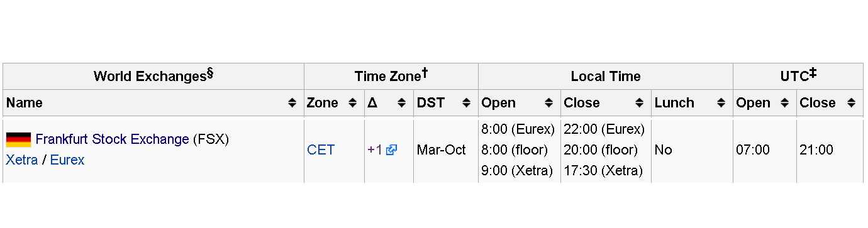The height and width of the screenshot is (228, 868).
Task: Sort by Local Time Open arrows
Action: pos(548,103)
